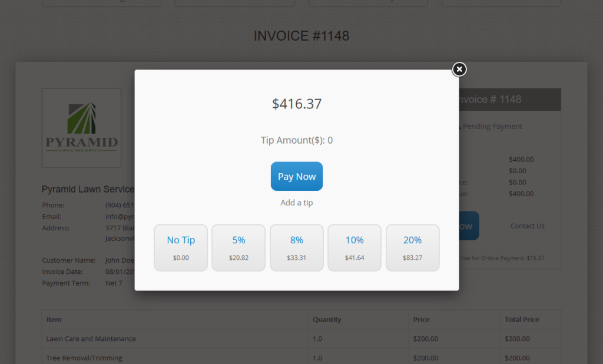
Task: Close the tip payment popup
Action: tap(459, 70)
